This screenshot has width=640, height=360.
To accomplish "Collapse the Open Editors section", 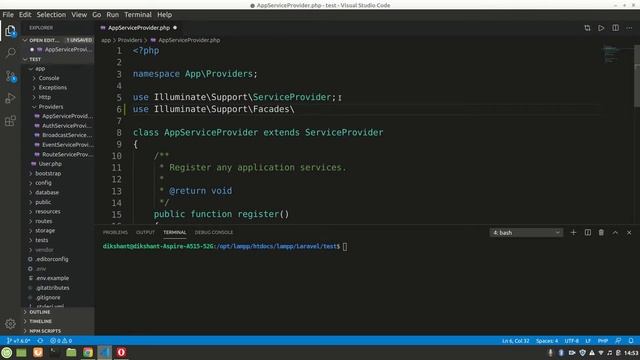I will point(58,40).
